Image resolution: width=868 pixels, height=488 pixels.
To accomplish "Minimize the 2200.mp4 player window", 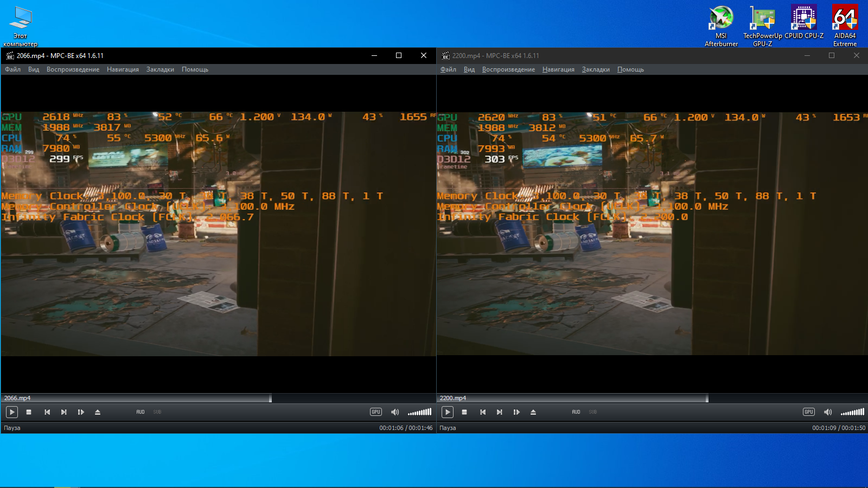I will tap(807, 55).
